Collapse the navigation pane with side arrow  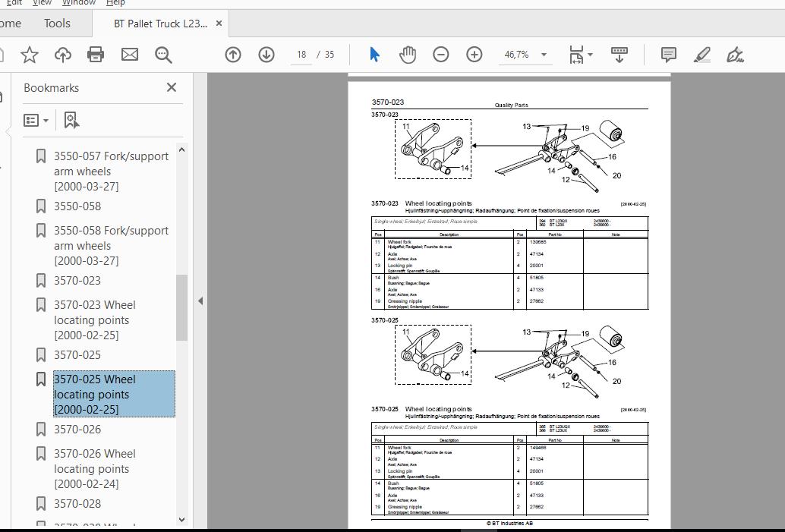click(200, 301)
